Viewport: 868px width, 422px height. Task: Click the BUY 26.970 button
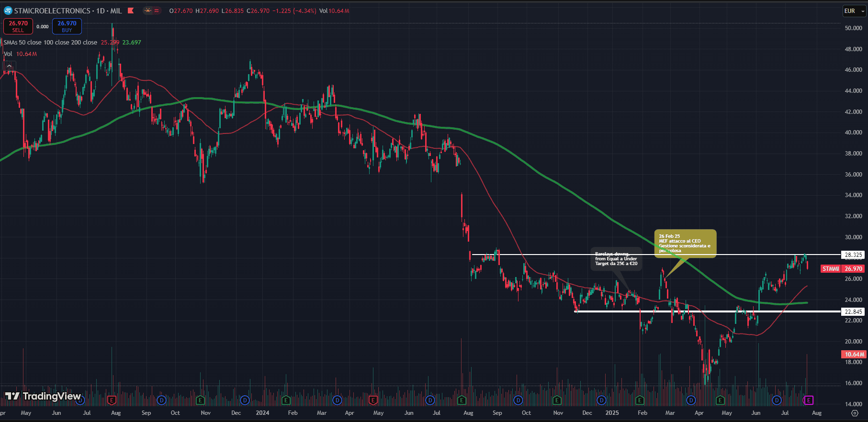click(x=67, y=26)
